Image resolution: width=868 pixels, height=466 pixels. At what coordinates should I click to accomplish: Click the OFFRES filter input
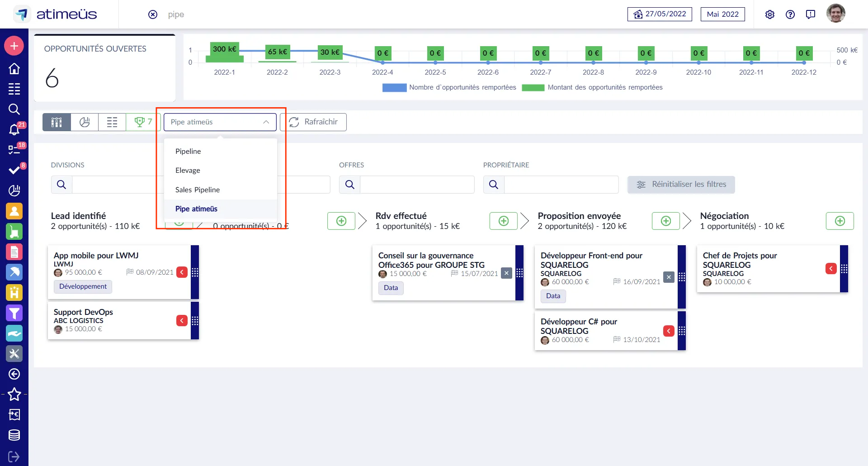[417, 185]
